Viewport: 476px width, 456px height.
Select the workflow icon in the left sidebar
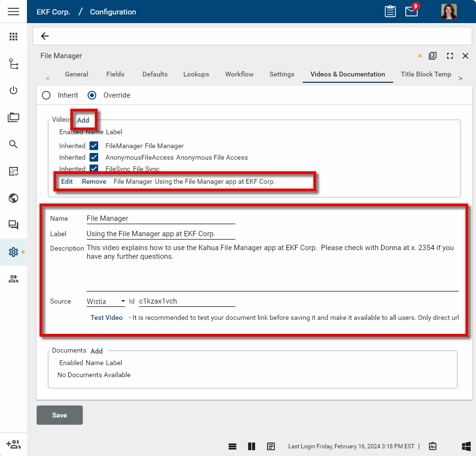point(13,63)
